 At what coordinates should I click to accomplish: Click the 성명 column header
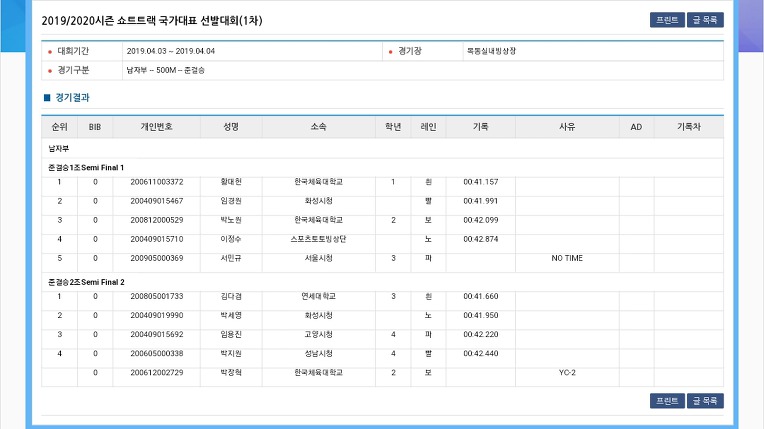(231, 127)
